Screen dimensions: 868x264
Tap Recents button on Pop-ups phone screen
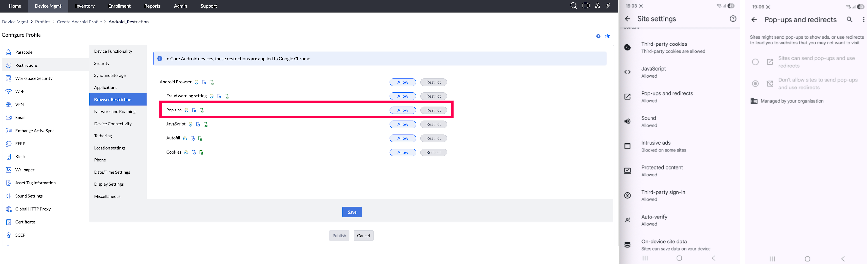[x=772, y=259]
